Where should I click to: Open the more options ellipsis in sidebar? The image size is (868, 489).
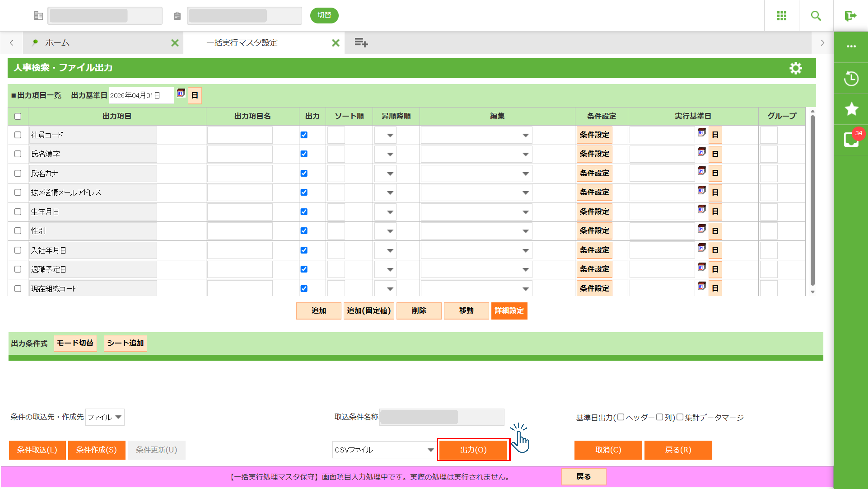(x=851, y=47)
